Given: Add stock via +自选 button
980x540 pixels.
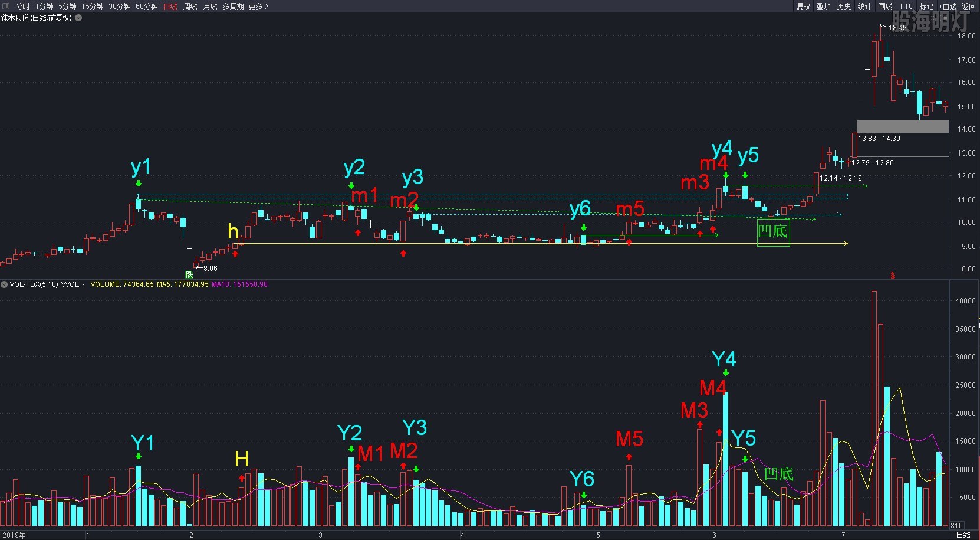Looking at the screenshot, I should tap(948, 6).
